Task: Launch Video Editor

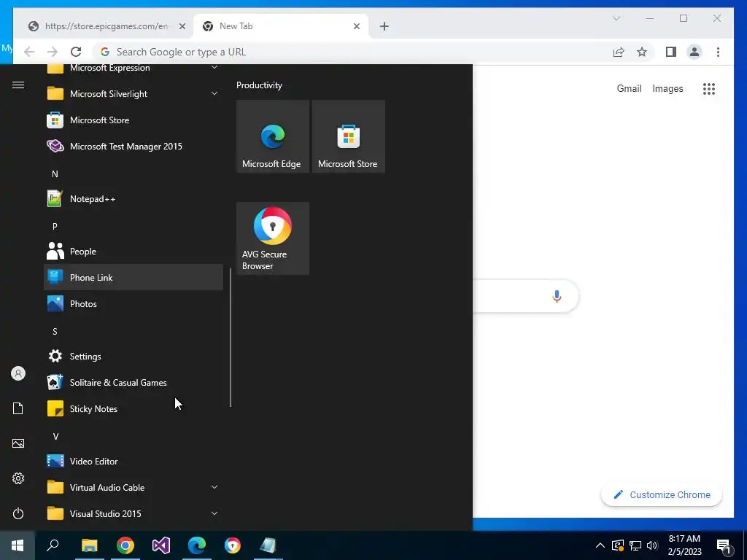Action: point(133,461)
